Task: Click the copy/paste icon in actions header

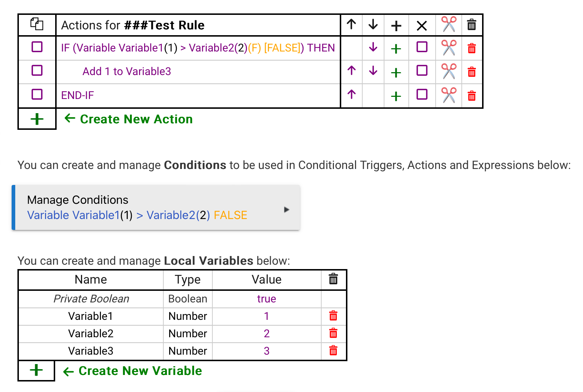Action: pyautogui.click(x=37, y=25)
